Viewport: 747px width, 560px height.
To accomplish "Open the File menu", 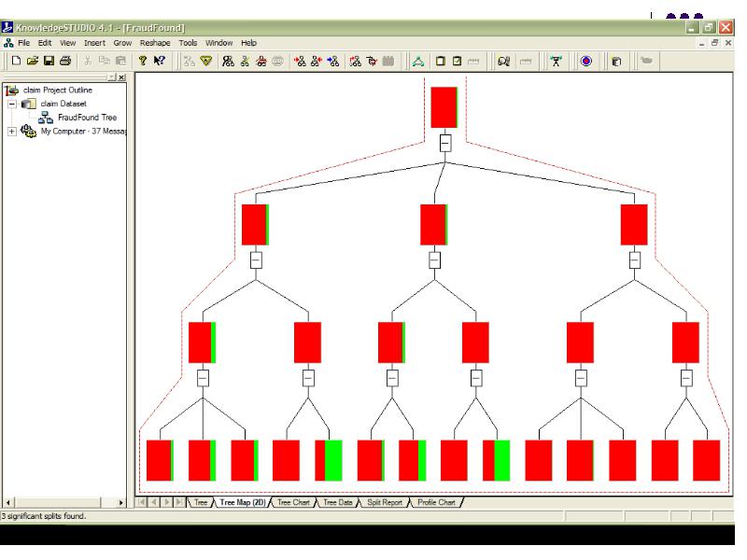I will 24,43.
